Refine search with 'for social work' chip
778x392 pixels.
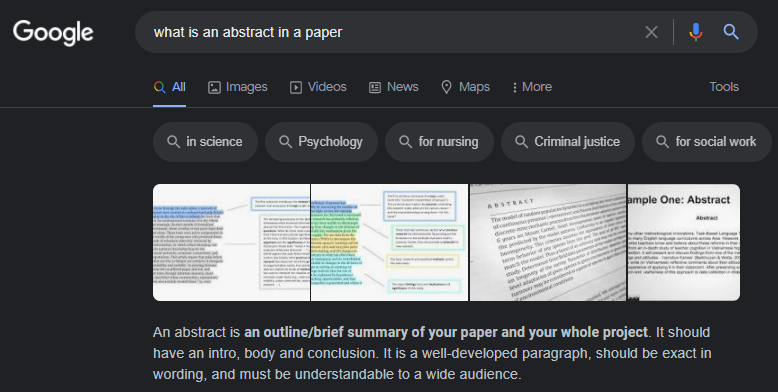coord(707,142)
